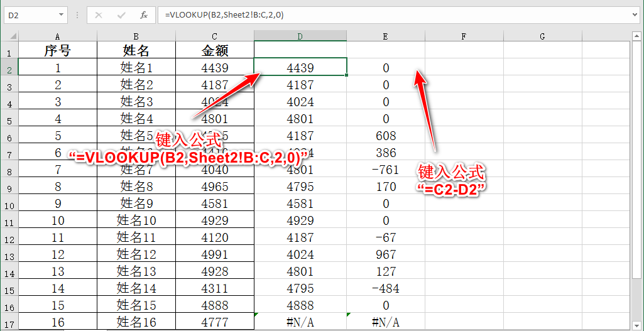
Task: Click cell E17 showing #N/A
Action: 386,322
